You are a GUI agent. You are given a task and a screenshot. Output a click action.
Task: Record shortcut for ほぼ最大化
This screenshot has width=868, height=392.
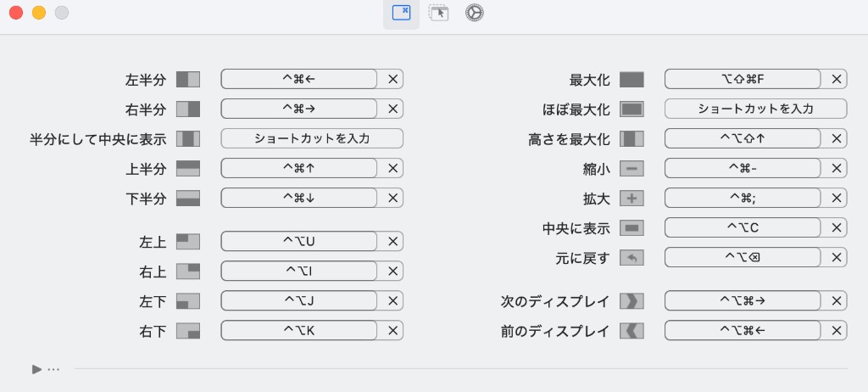[755, 109]
